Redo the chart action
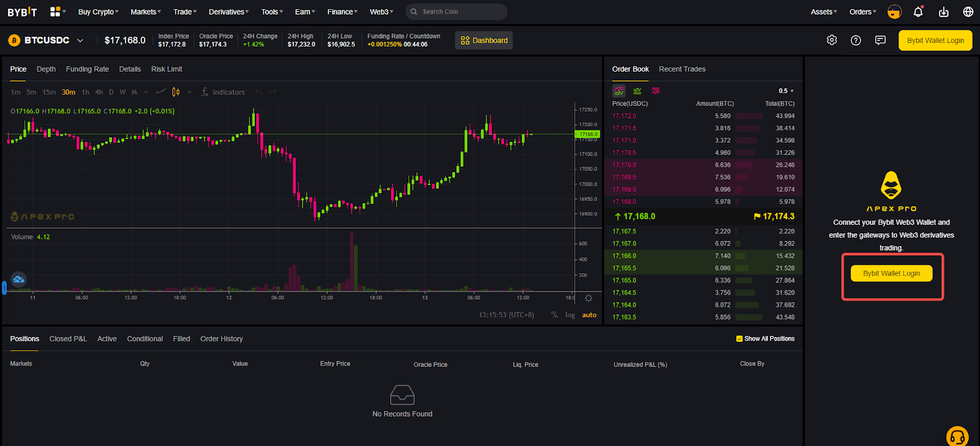 pyautogui.click(x=273, y=92)
